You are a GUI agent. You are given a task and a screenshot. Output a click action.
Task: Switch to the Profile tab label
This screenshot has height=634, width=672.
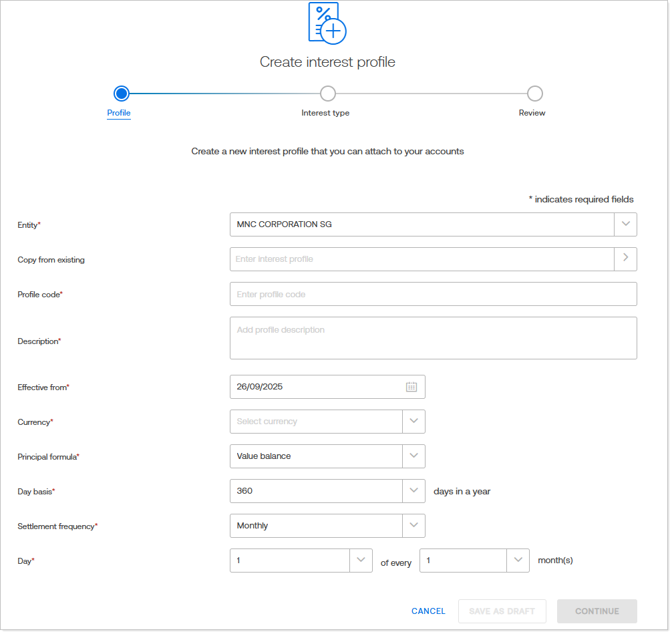tap(119, 113)
